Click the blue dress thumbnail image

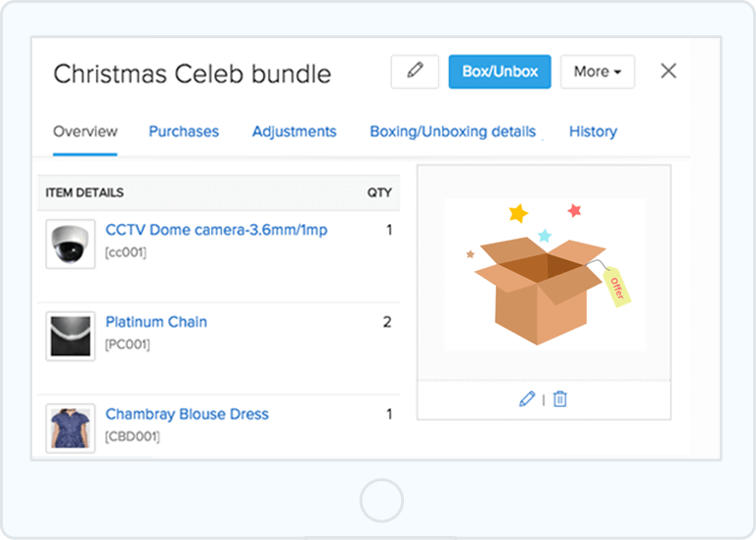tap(70, 428)
